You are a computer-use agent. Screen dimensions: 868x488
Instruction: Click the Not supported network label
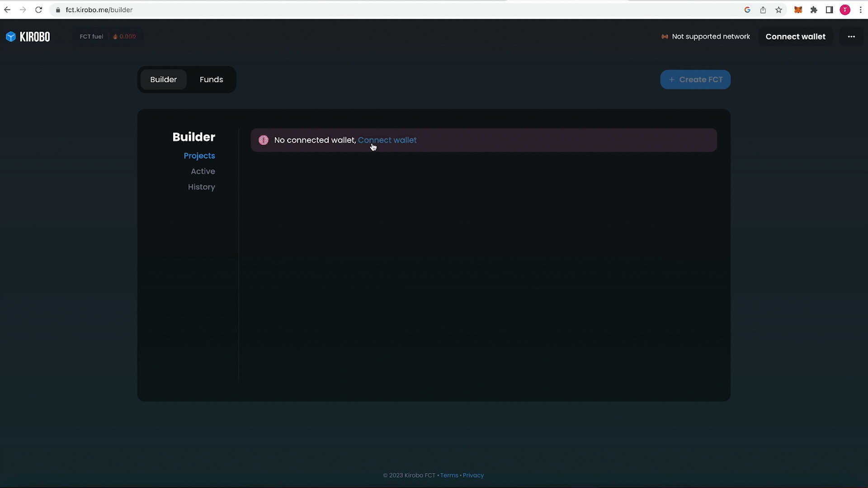coord(711,37)
